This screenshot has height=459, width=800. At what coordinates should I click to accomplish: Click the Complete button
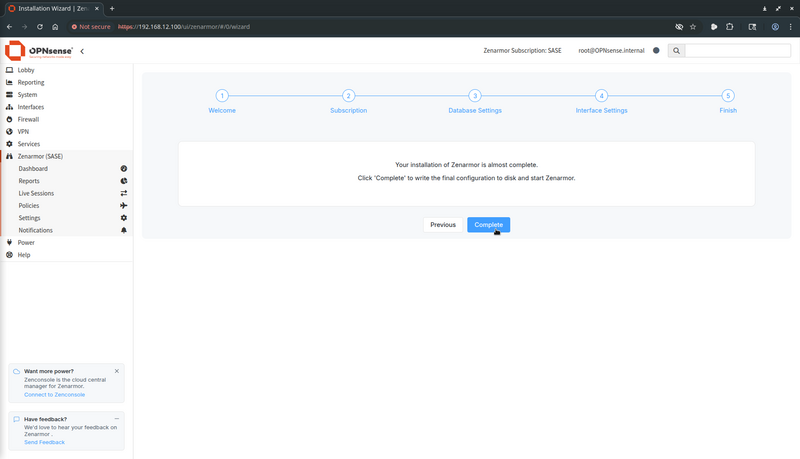point(488,225)
